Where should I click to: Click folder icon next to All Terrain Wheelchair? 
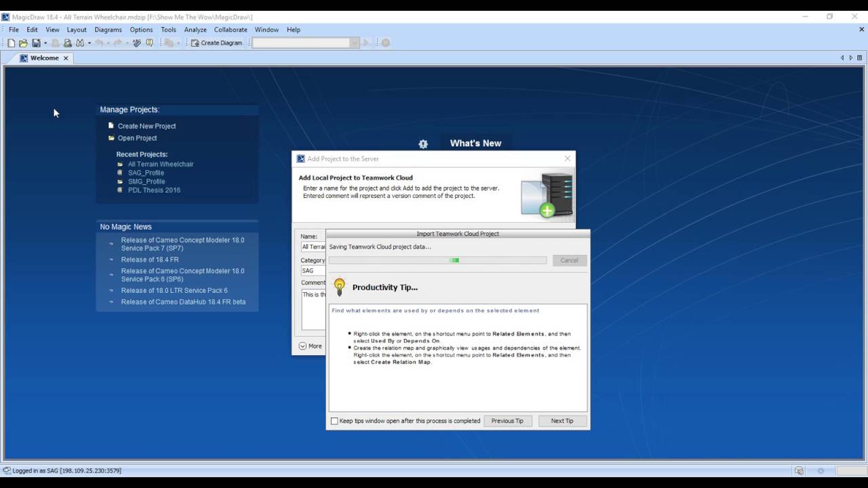[120, 164]
